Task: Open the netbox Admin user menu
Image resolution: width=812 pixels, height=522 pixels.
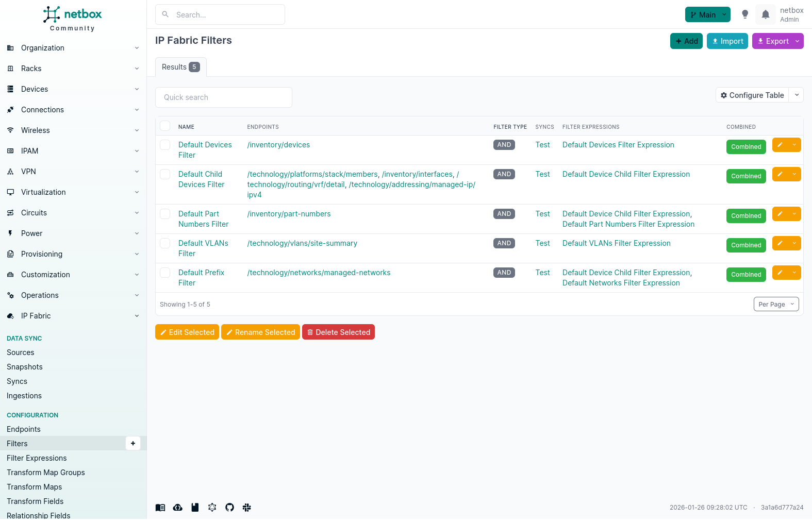Action: point(791,14)
